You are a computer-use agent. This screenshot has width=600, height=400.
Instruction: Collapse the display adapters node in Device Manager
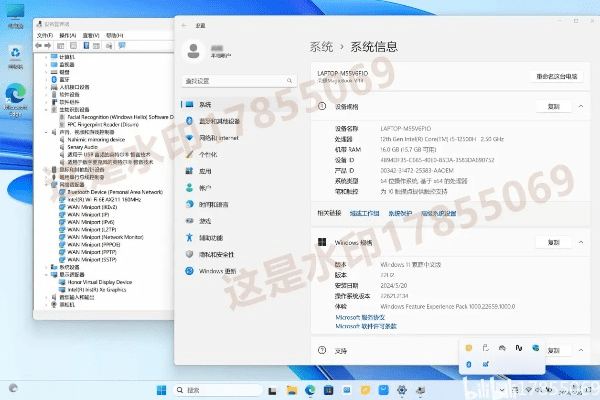pos(46,274)
